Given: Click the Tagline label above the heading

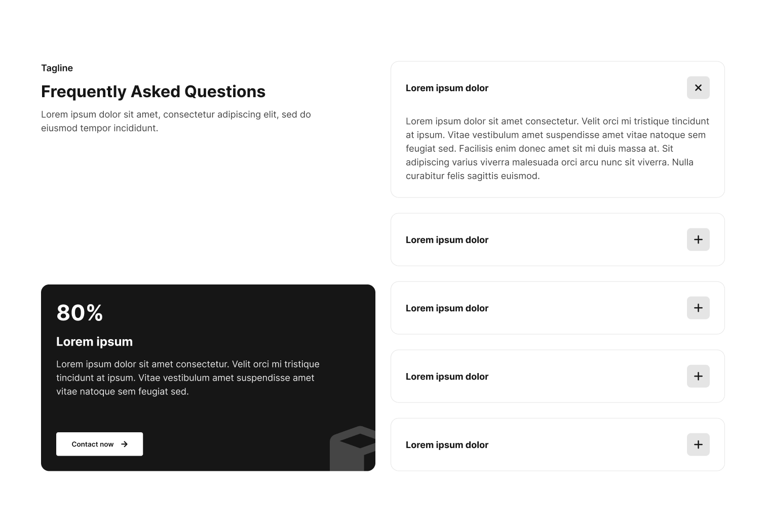Looking at the screenshot, I should point(57,68).
